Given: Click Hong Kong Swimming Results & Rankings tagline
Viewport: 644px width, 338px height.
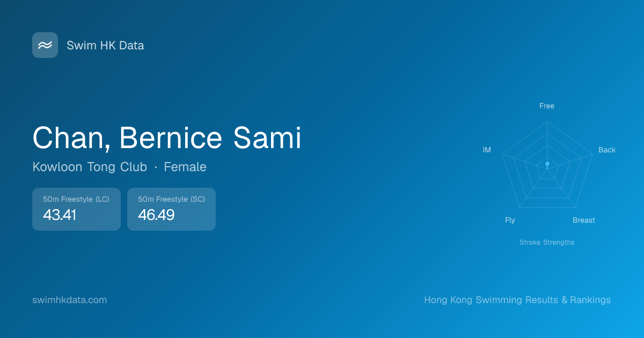Looking at the screenshot, I should point(517,300).
